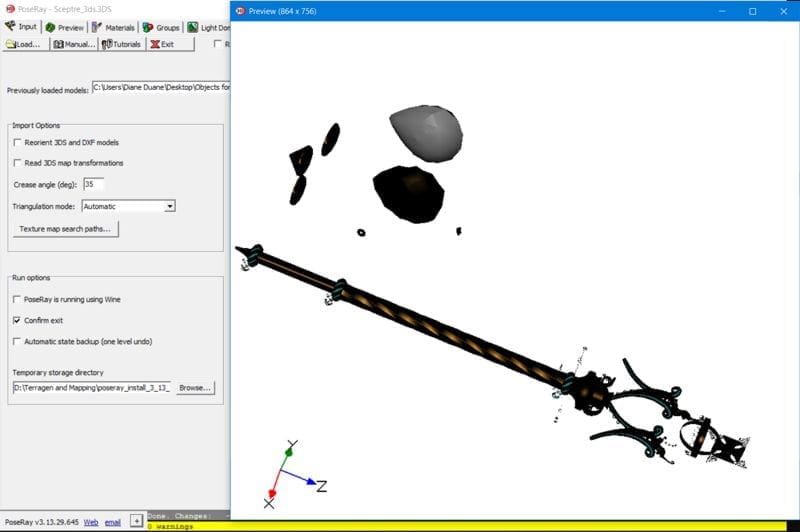Enable Automatic state backup option
800x532 pixels.
(x=17, y=341)
